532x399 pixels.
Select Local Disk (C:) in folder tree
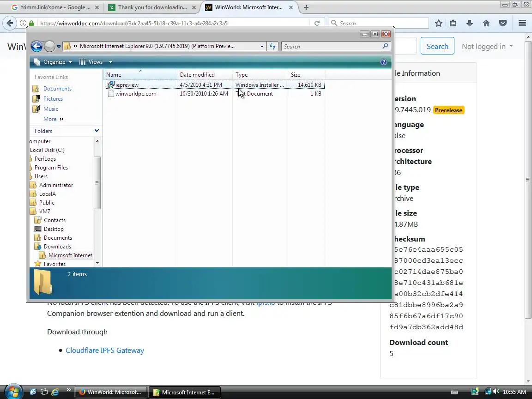coord(47,150)
